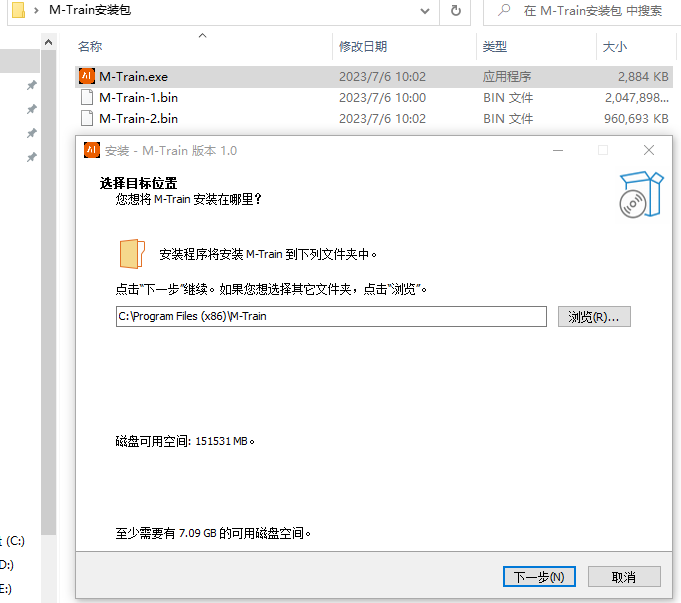Click the breadcrumb chevron before M-Train安装包
The width and height of the screenshot is (681, 603).
pyautogui.click(x=36, y=10)
